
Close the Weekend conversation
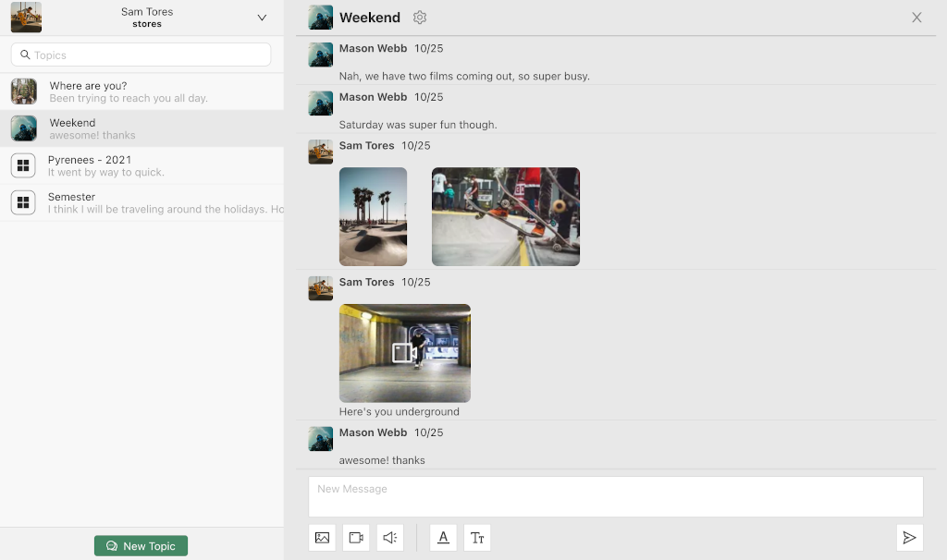click(916, 18)
